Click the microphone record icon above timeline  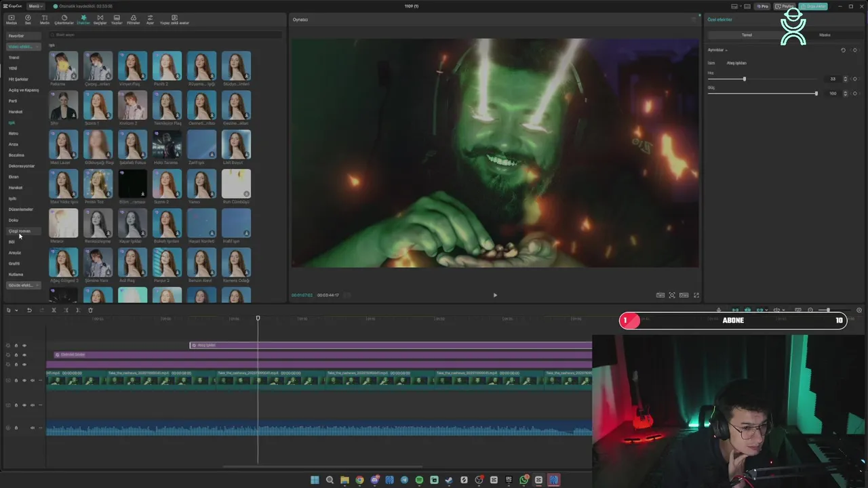719,310
